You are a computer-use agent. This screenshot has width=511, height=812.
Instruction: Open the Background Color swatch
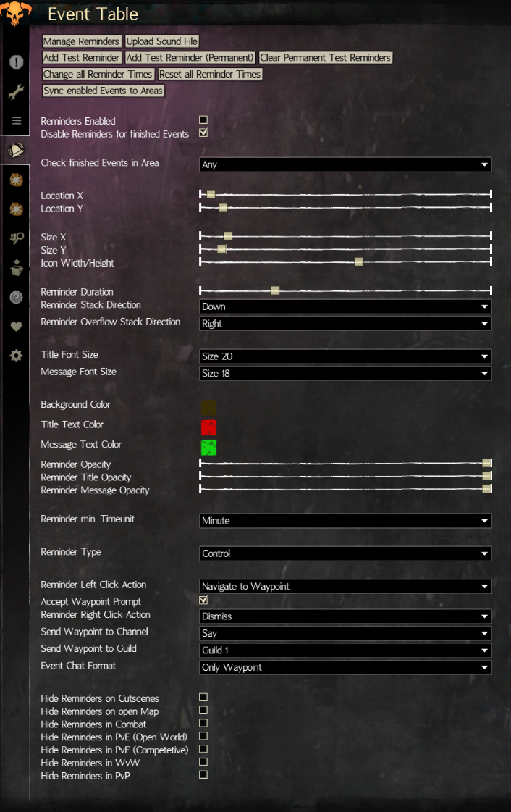click(208, 407)
